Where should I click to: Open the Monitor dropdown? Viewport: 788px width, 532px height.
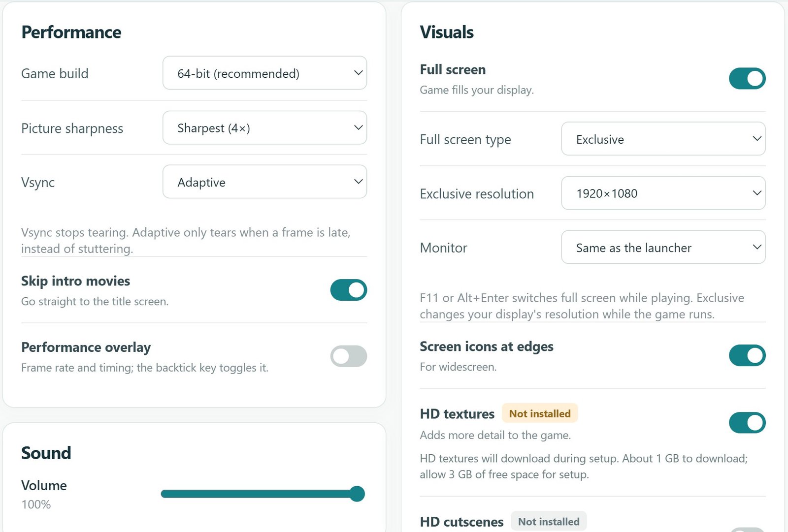[663, 247]
